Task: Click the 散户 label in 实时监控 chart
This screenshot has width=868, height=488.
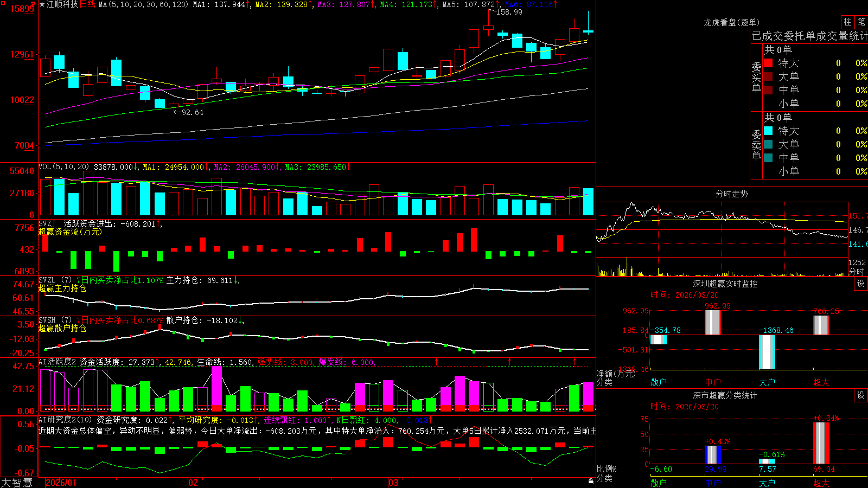Action: 659,382
